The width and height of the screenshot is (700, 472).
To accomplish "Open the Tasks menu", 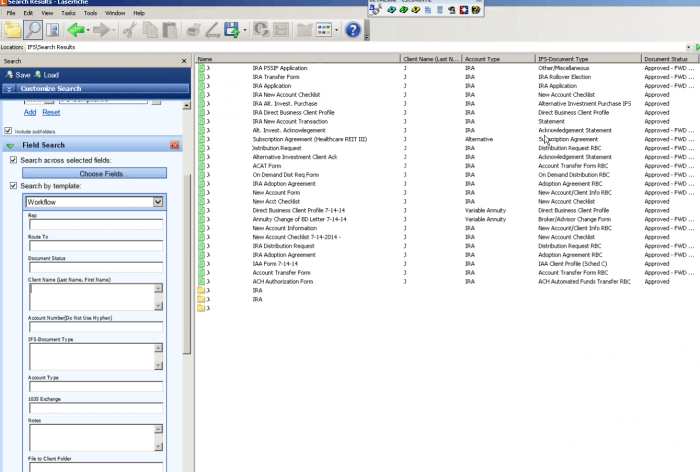I will (x=68, y=13).
